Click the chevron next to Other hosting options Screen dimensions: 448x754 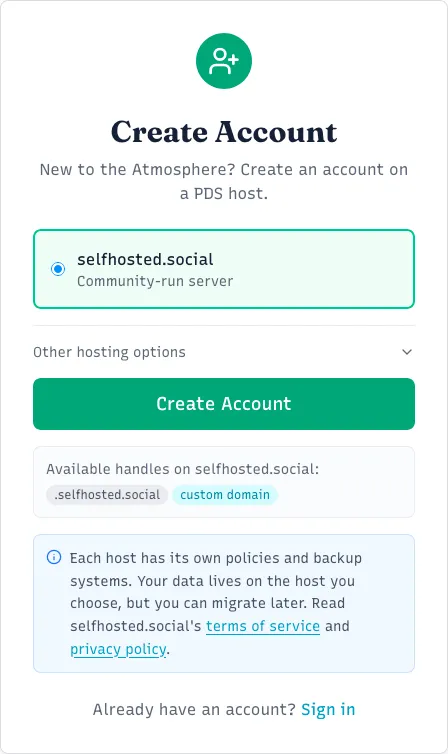pos(407,352)
